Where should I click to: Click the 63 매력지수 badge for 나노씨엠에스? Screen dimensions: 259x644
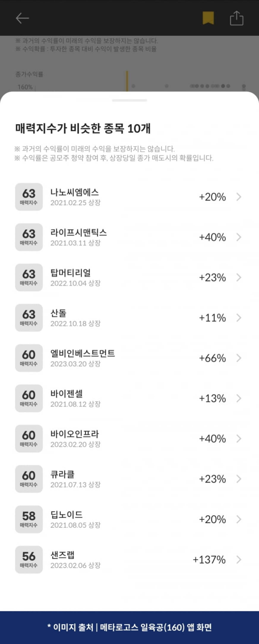coord(29,197)
